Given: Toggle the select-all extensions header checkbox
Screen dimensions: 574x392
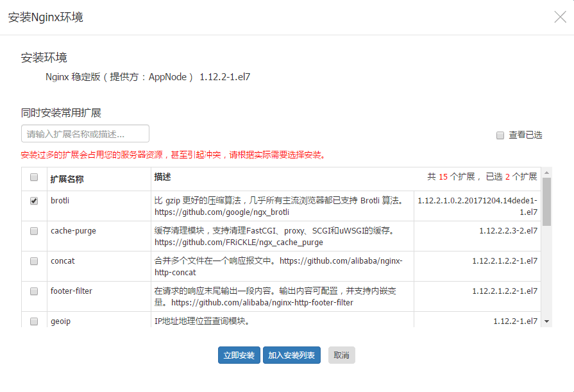Looking at the screenshot, I should [34, 178].
